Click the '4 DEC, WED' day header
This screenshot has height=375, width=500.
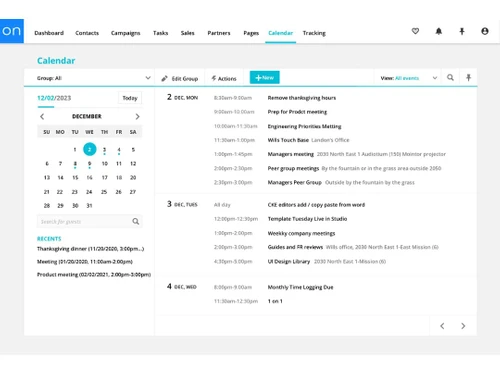click(182, 287)
